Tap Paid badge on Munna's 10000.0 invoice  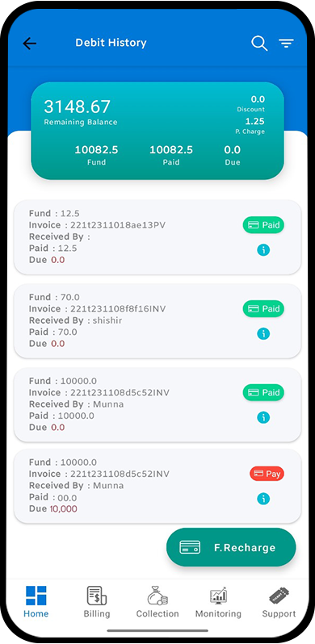coord(263,392)
